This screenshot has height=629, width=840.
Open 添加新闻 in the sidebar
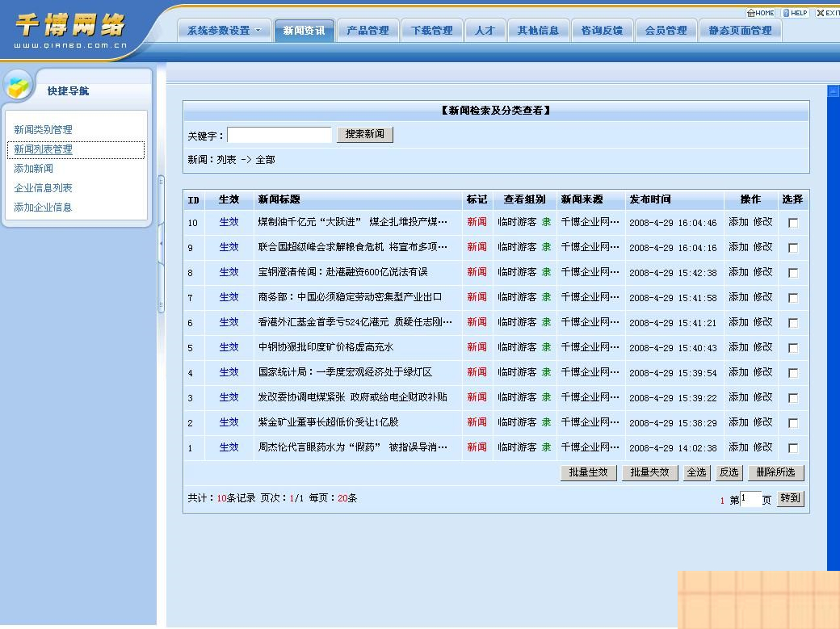tap(33, 168)
